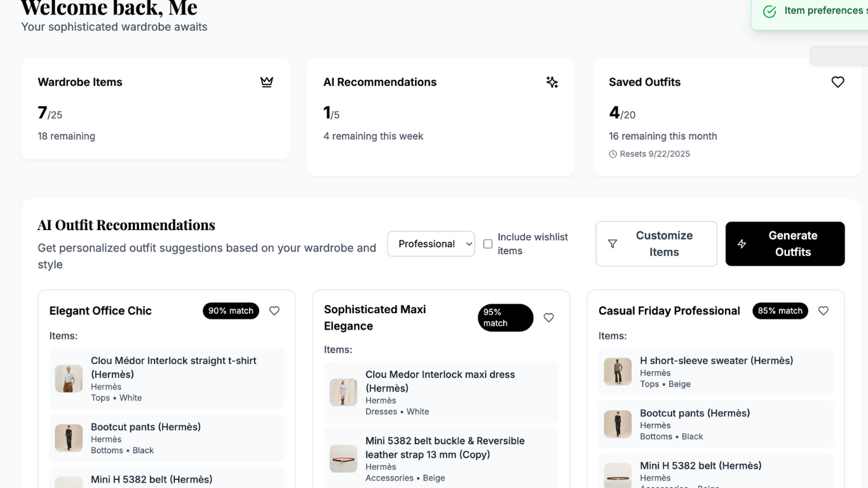868x488 pixels.
Task: Enable the Include wishlist items checkbox
Action: click(x=488, y=244)
